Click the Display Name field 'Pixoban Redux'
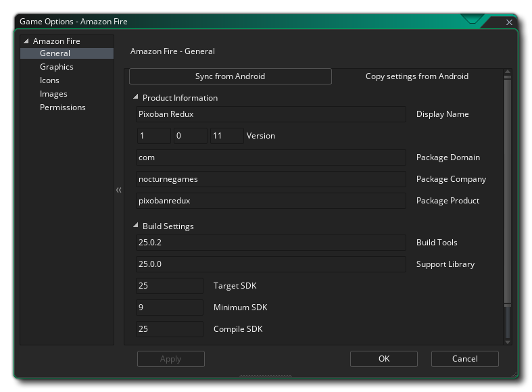The image size is (532, 392). point(271,114)
